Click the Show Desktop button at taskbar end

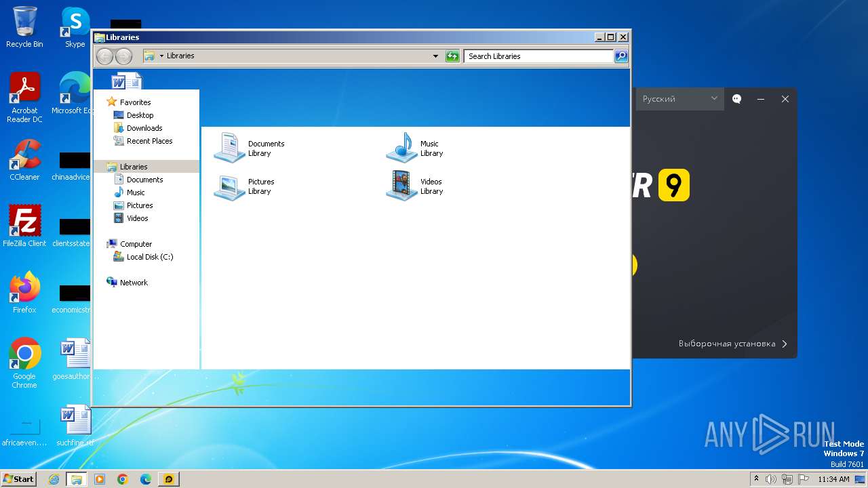pos(860,479)
